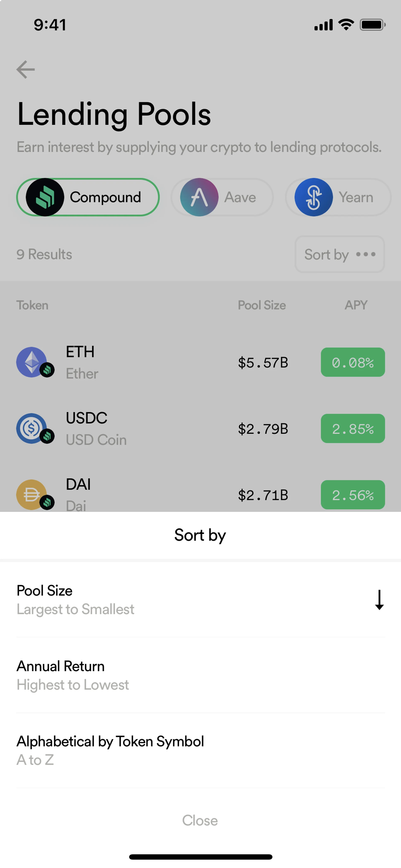Close the Sort by sheet

[200, 820]
